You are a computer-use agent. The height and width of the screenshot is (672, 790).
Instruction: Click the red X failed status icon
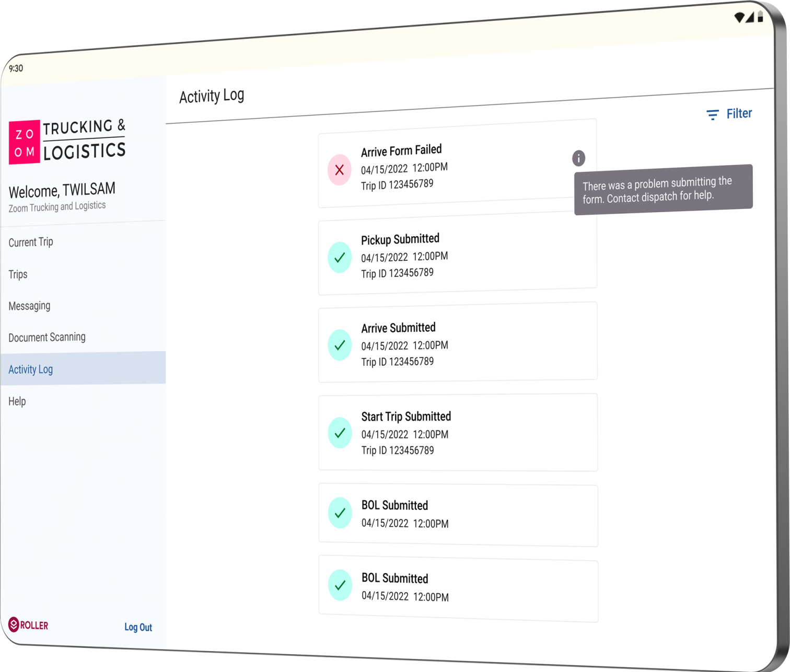(339, 170)
